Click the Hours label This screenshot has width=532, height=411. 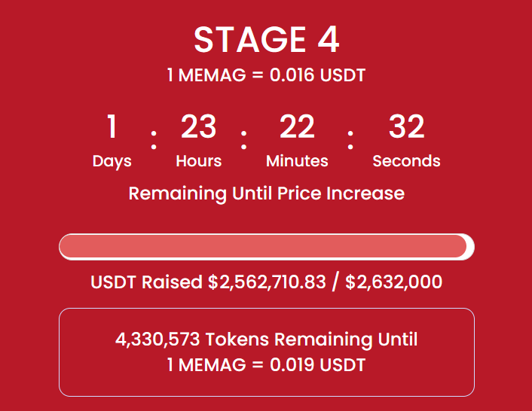click(198, 161)
